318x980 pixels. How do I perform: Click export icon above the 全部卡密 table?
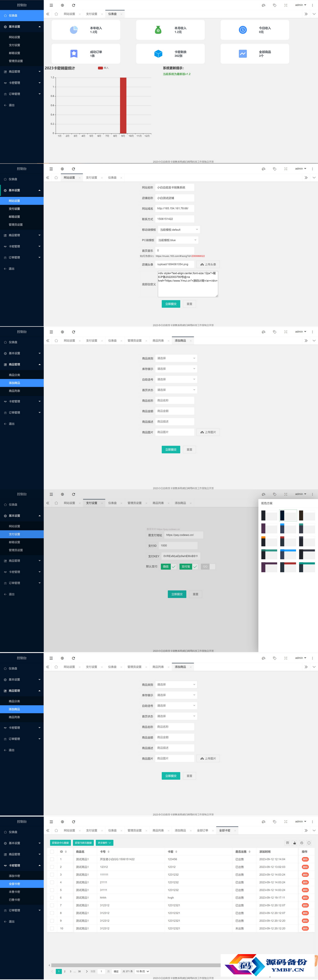tap(294, 843)
